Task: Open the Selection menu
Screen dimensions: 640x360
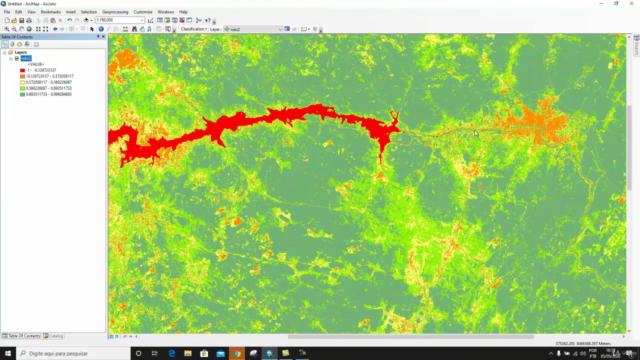Action: [x=89, y=12]
